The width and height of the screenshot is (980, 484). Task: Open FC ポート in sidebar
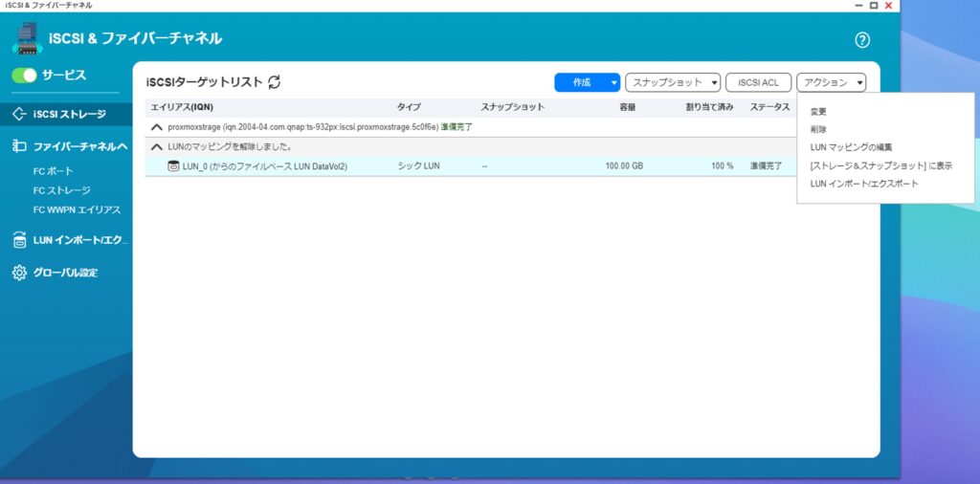53,171
